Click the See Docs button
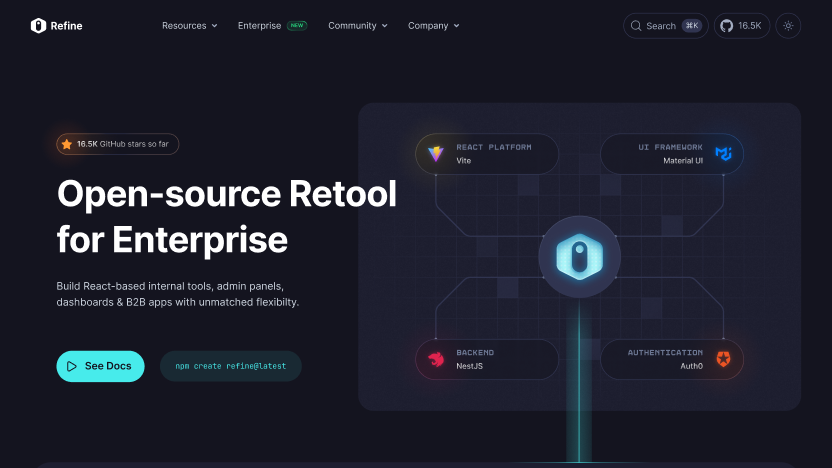The width and height of the screenshot is (832, 468). coord(100,366)
